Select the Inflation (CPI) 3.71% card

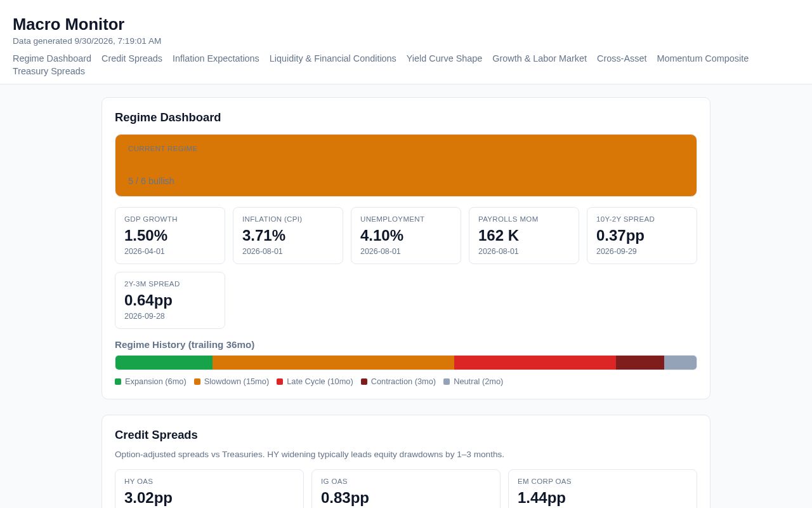click(288, 236)
